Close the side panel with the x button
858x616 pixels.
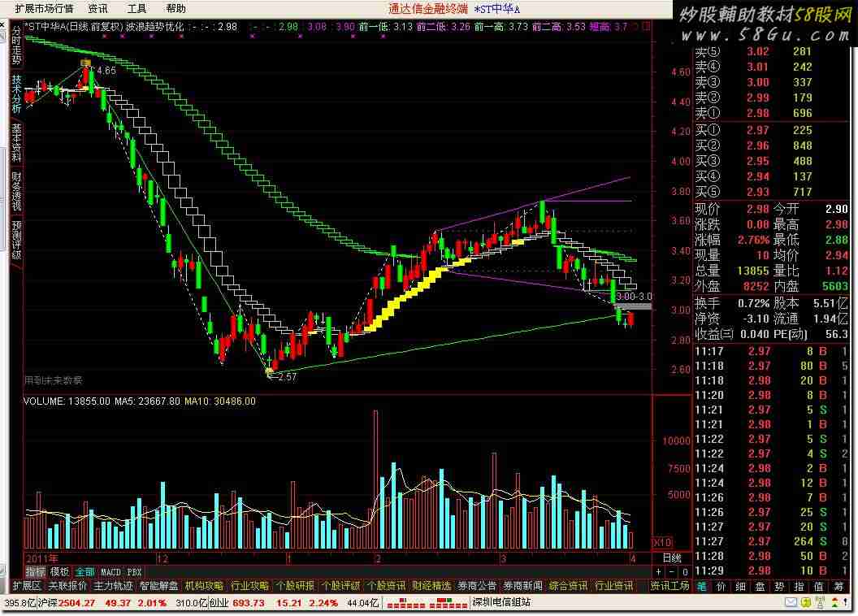(x=3, y=24)
